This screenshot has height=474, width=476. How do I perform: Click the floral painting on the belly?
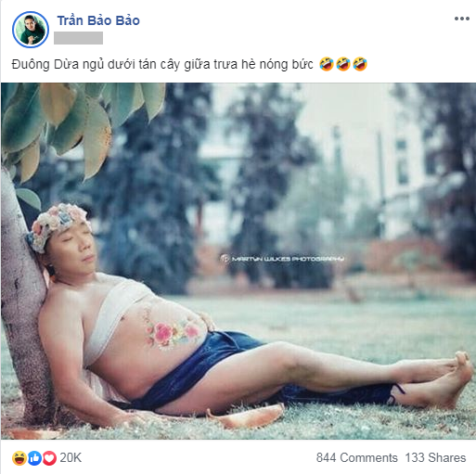point(172,332)
